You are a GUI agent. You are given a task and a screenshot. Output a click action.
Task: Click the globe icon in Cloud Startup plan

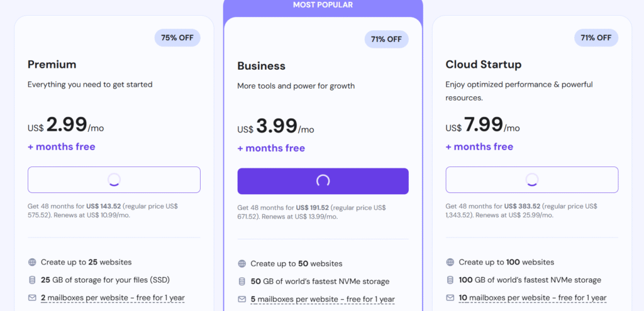[450, 262]
